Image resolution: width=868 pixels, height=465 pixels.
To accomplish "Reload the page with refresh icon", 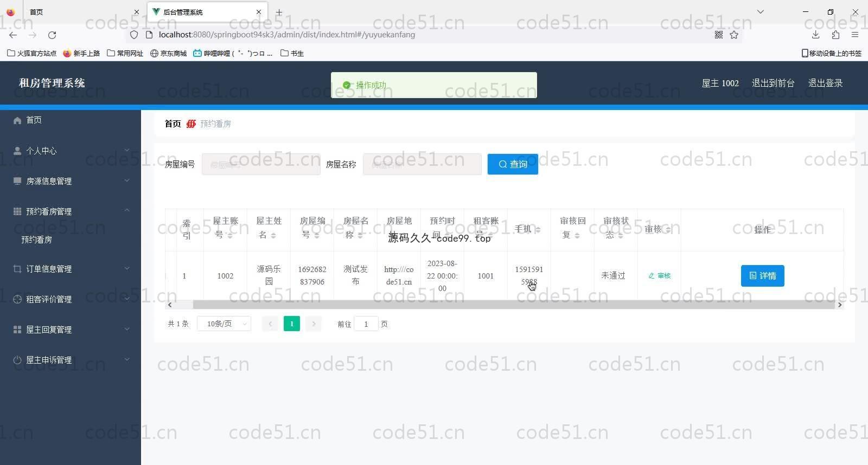I will 52,35.
